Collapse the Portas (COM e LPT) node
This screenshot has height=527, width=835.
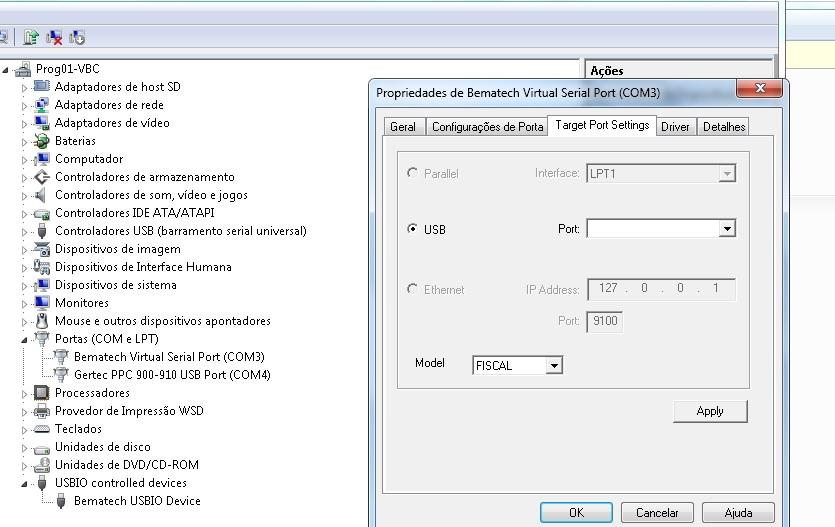click(x=24, y=340)
